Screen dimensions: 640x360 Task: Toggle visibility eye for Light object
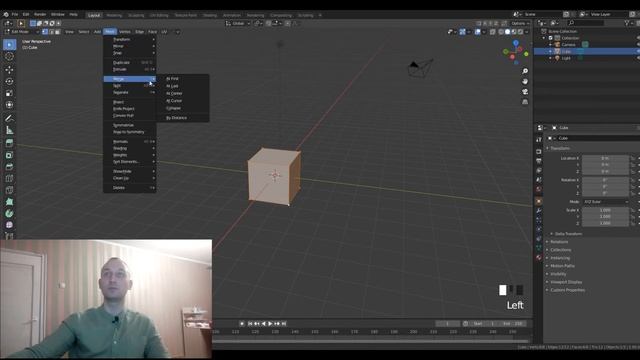tap(638, 58)
